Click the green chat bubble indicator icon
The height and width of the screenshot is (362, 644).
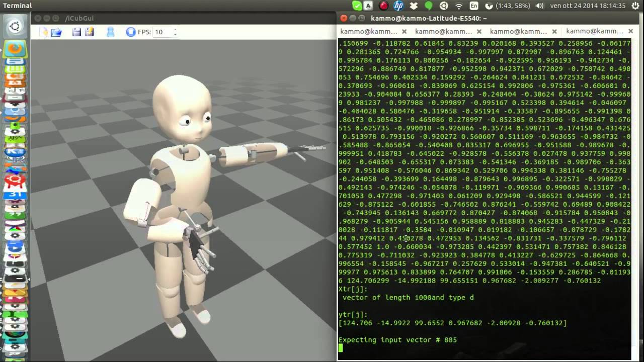(x=429, y=6)
